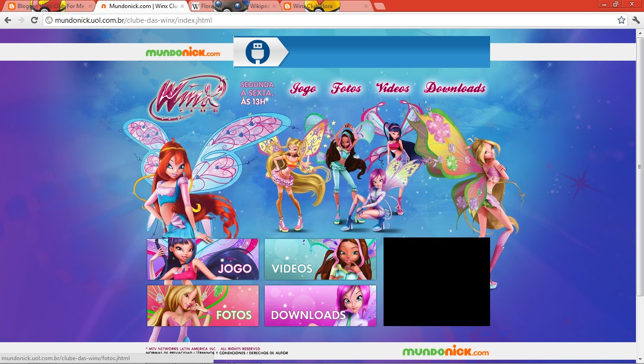The height and width of the screenshot is (364, 644).
Task: Open the Jogo menu link at top
Action: pos(303,88)
